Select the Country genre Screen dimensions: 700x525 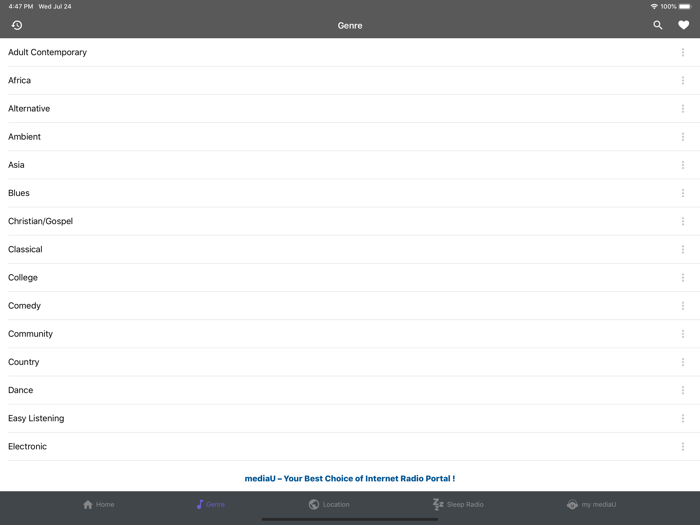pyautogui.click(x=350, y=362)
